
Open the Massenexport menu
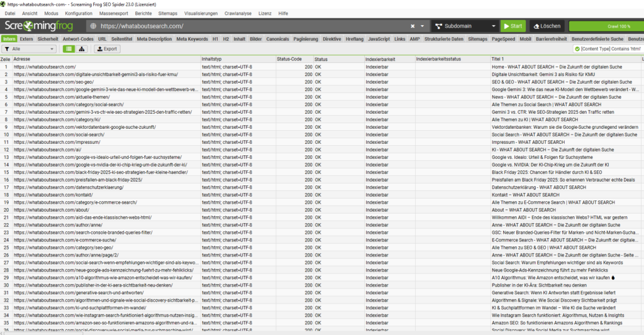(x=113, y=14)
